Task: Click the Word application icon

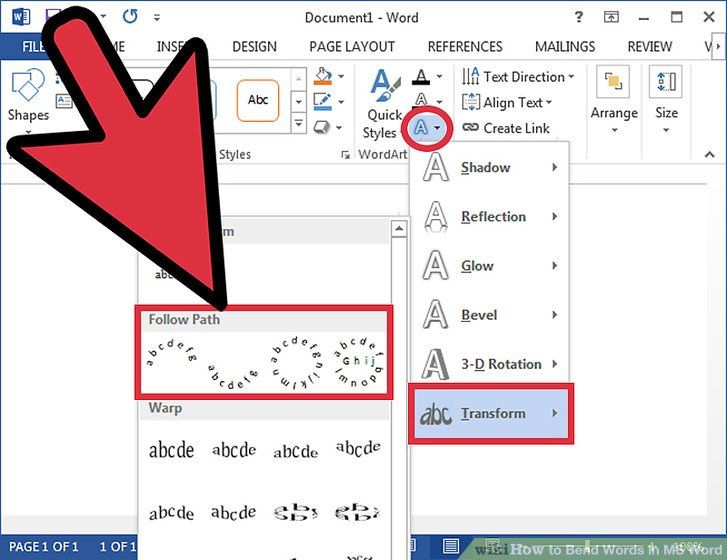Action: coord(20,17)
